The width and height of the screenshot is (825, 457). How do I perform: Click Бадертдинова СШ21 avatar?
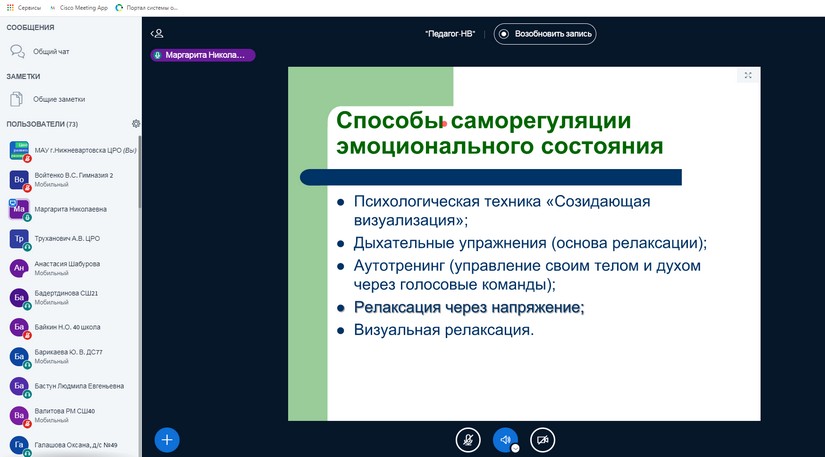19,298
